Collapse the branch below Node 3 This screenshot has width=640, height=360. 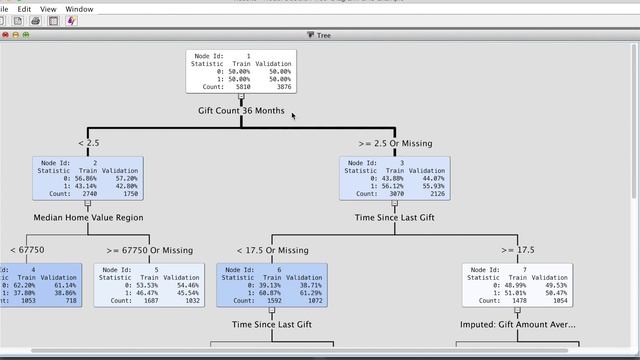click(395, 203)
